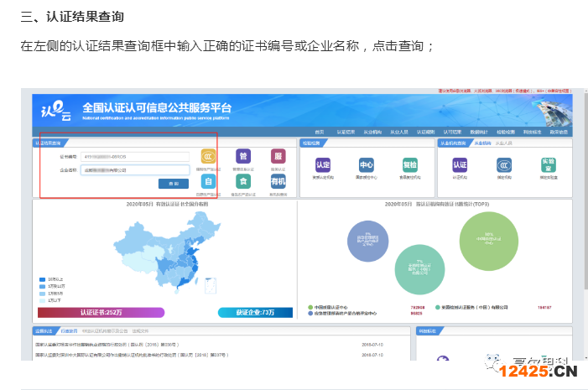Viewport: 588px width, 390px height.
Task: Click the purple 认证 certification body icon
Action: 460,165
